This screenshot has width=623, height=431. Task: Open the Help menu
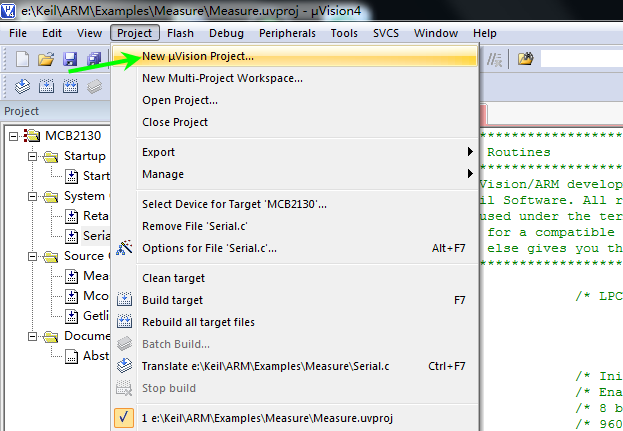tap(484, 33)
